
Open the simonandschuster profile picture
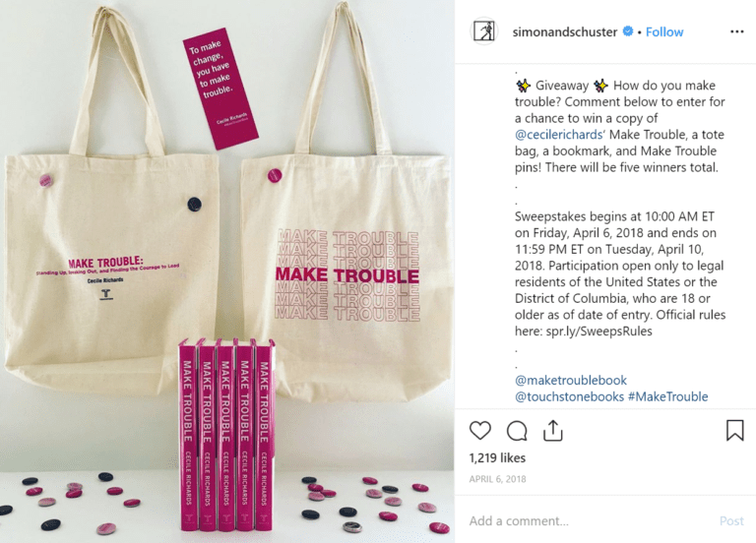click(x=483, y=31)
